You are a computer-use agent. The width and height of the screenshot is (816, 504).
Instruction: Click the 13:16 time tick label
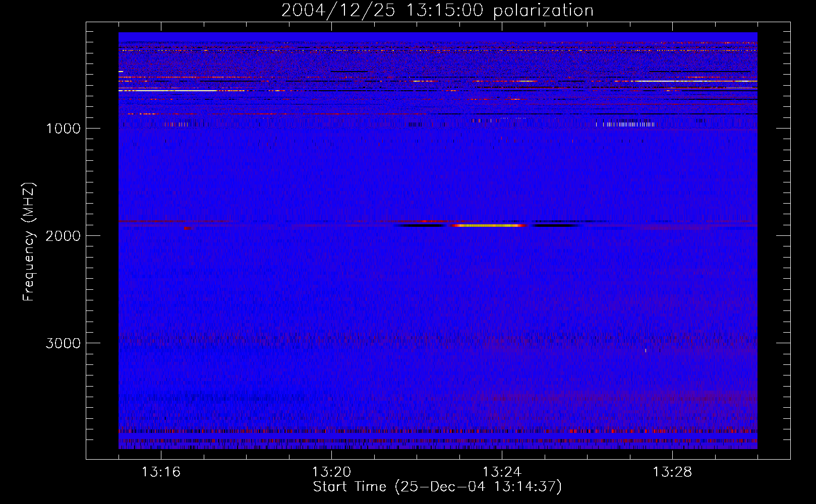click(161, 472)
